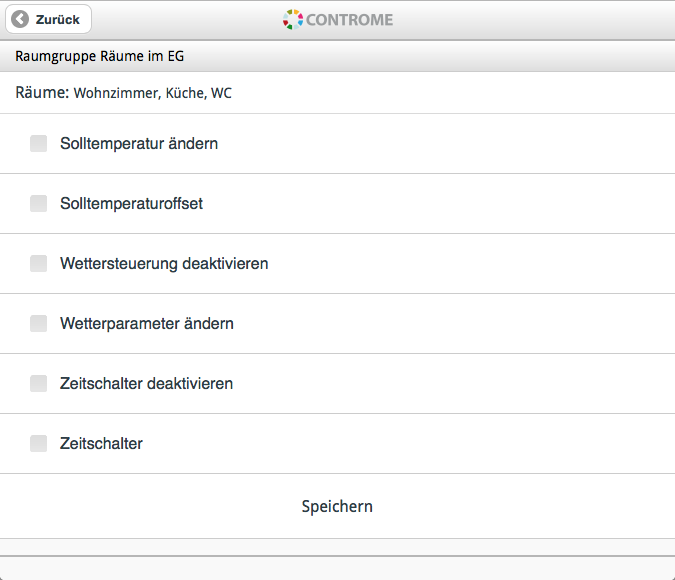Click the CONTROME wordmark in the header

[x=349, y=20]
